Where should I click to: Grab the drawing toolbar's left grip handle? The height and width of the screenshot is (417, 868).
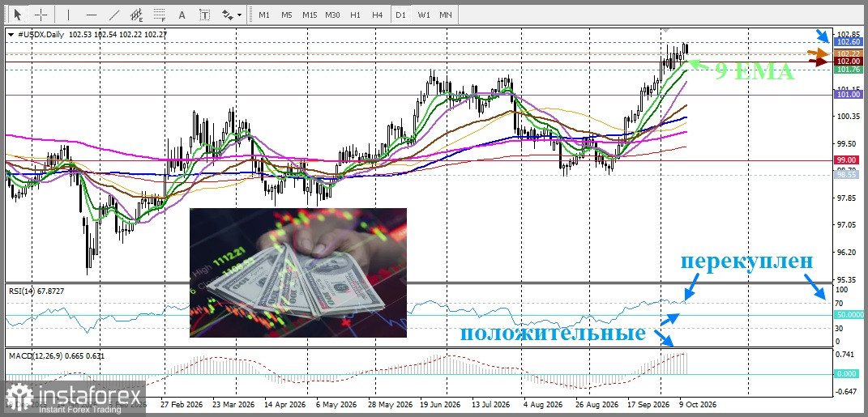6,15
